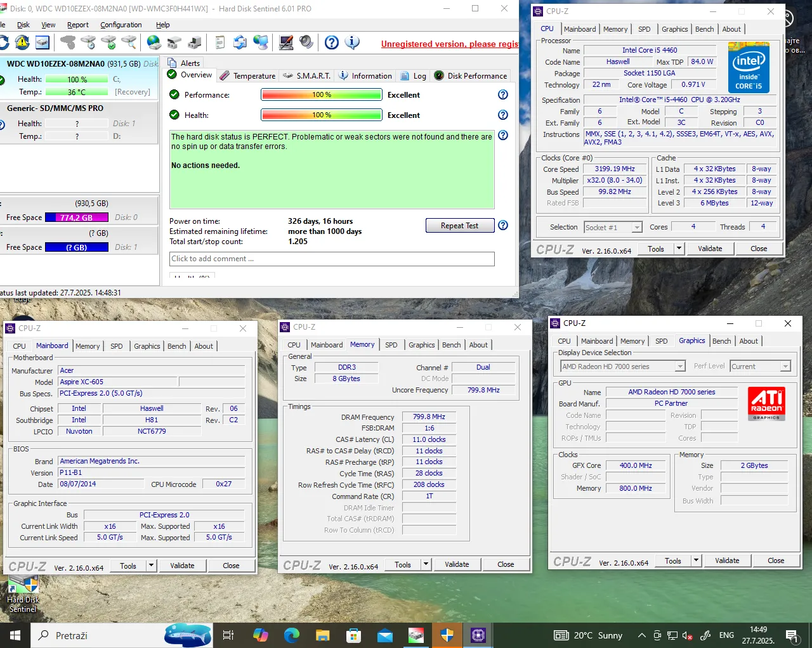Click Health 100% gradient bar in Overview
The image size is (812, 648).
tap(322, 115)
